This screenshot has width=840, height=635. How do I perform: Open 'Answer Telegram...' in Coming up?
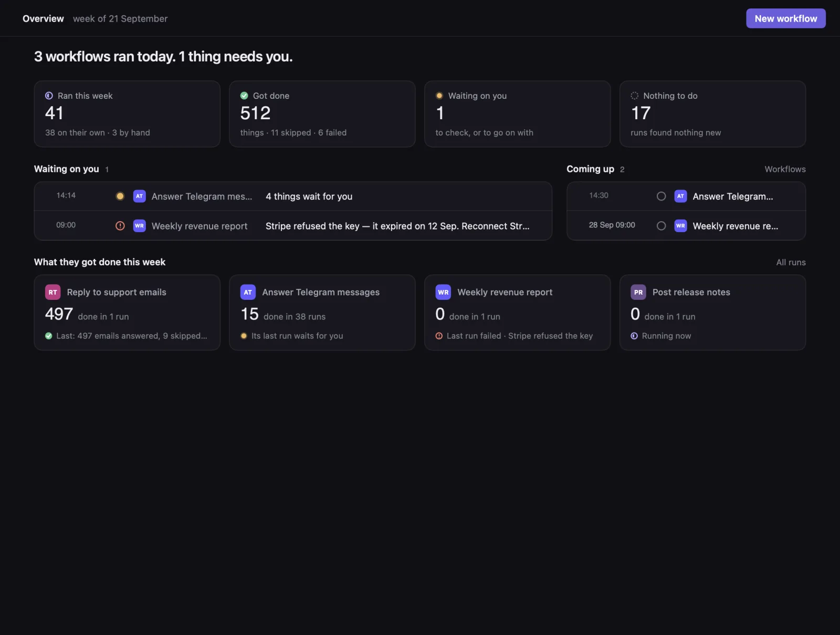coord(732,196)
